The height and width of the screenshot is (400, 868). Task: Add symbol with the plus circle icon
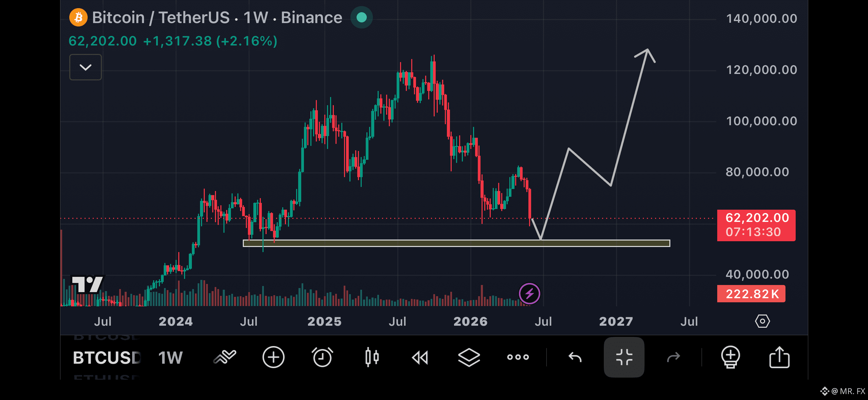click(273, 357)
